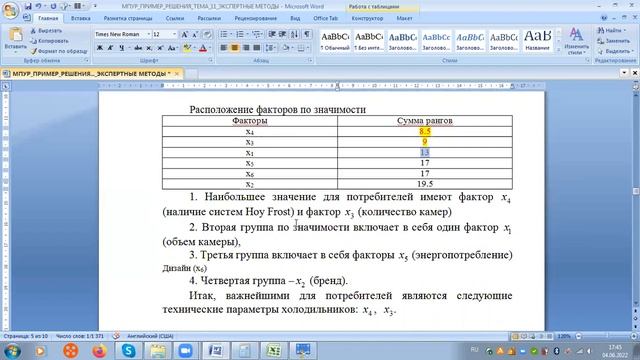Align text to the right
640x360 pixels.
(x=246, y=48)
